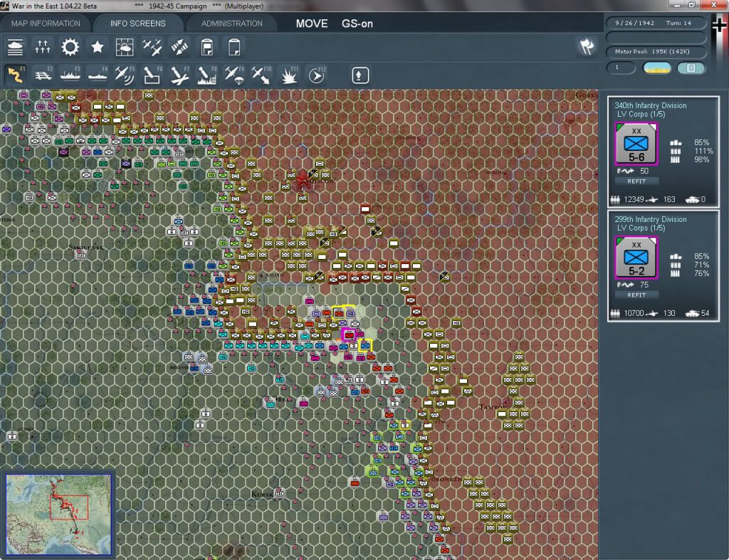729x560 pixels.
Task: Select the F9 Air transport parachute mode
Action: tap(234, 75)
